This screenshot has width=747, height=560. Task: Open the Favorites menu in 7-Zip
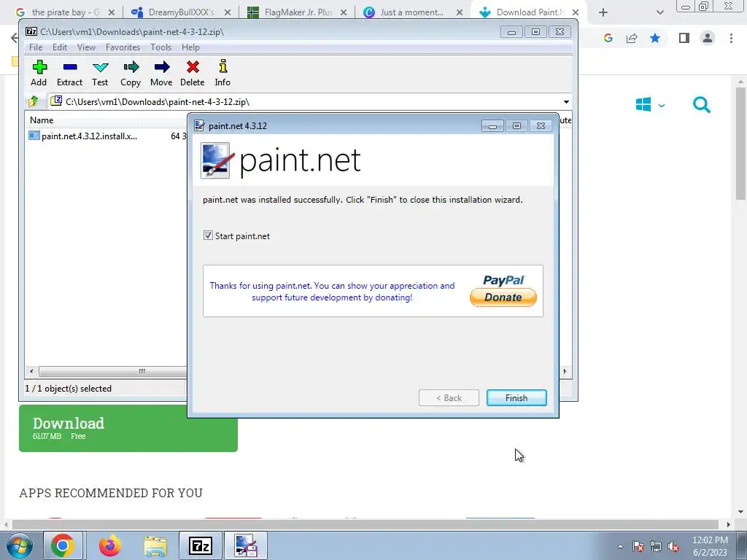pos(123,47)
